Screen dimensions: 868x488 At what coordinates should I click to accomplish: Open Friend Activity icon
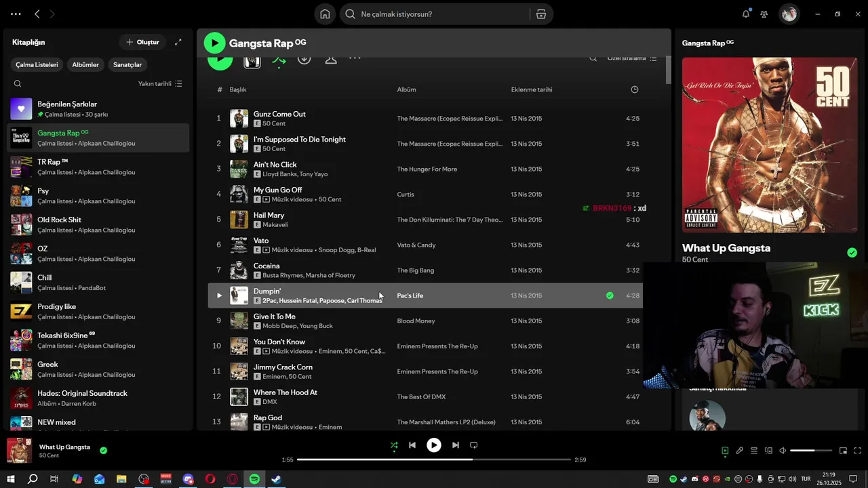764,14
